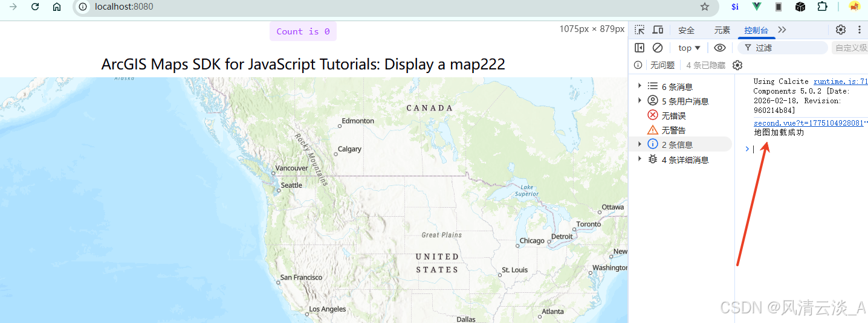
Task: Click the ArcGIS tutorial page heading
Action: [x=303, y=64]
